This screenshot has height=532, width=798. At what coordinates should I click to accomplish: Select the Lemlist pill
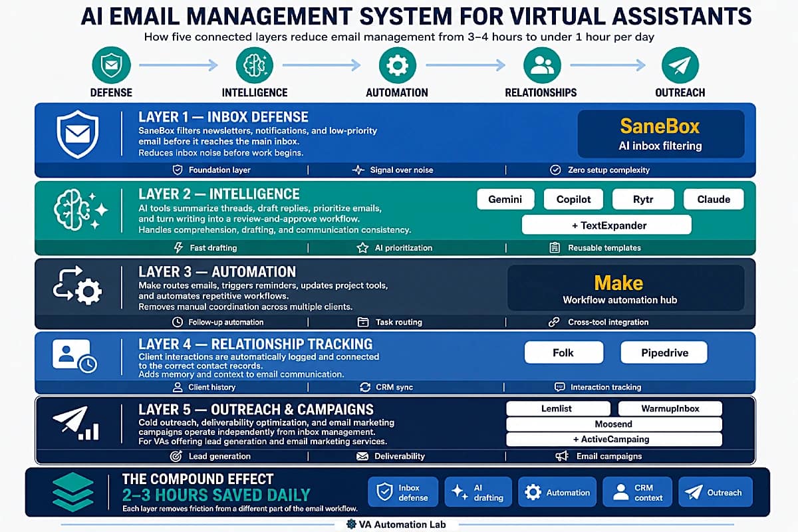click(557, 408)
